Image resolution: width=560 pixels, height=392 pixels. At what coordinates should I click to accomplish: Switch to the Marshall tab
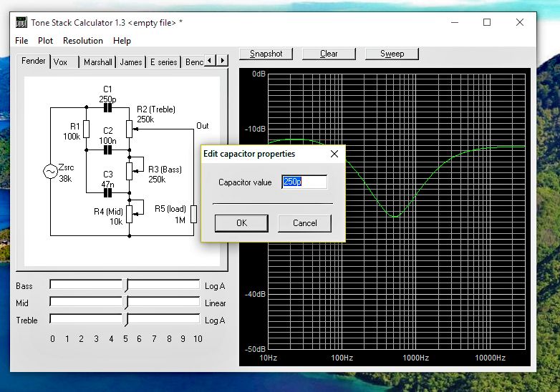point(97,62)
